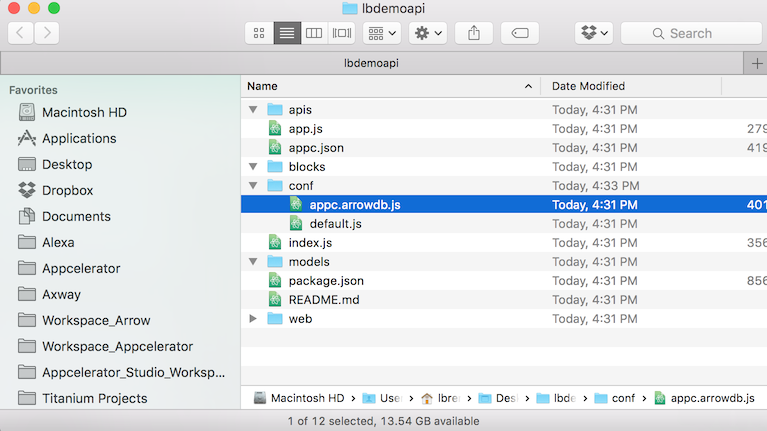
Task: Go forward with the forward arrow button
Action: (47, 33)
